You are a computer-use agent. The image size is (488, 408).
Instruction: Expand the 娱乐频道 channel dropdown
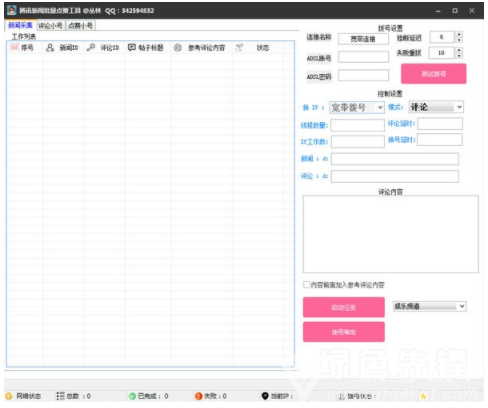click(x=430, y=306)
